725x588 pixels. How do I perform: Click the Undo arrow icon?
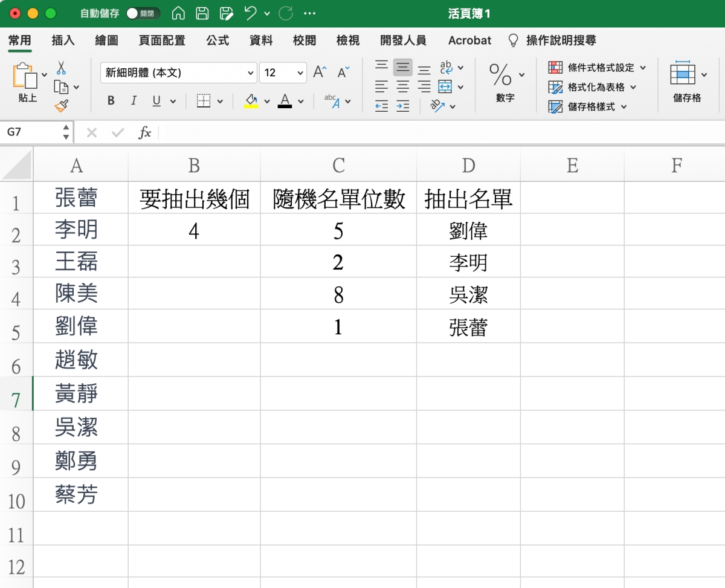tap(250, 13)
